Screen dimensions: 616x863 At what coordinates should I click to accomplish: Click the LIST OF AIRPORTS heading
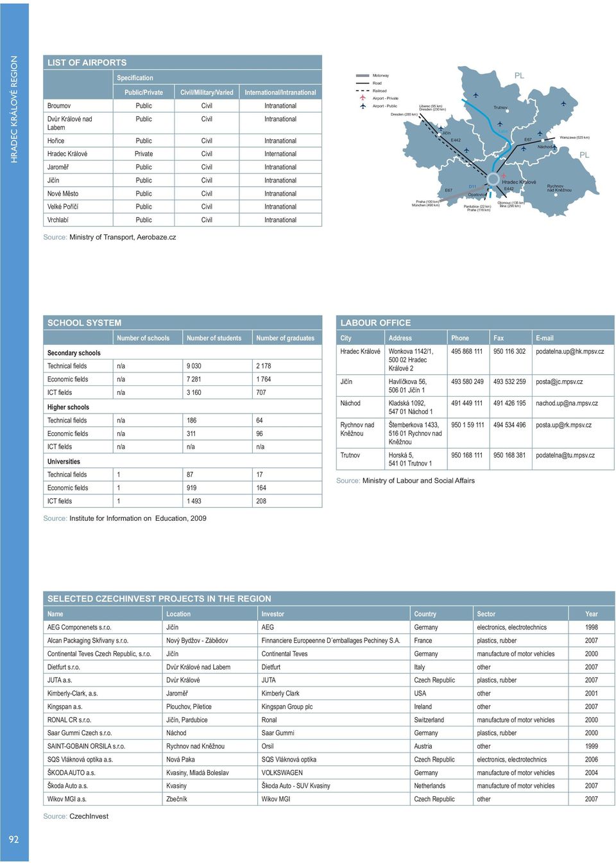(x=87, y=62)
